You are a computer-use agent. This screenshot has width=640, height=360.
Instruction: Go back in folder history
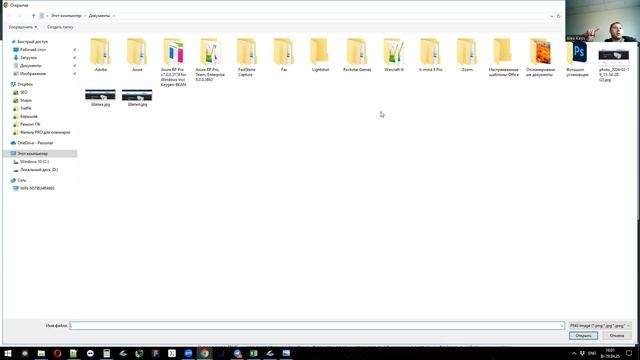9,16
